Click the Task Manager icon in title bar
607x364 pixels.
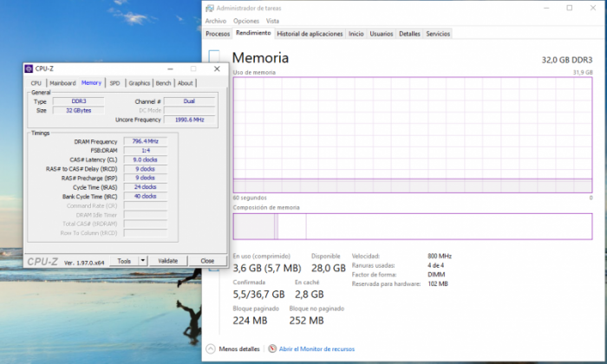(210, 8)
